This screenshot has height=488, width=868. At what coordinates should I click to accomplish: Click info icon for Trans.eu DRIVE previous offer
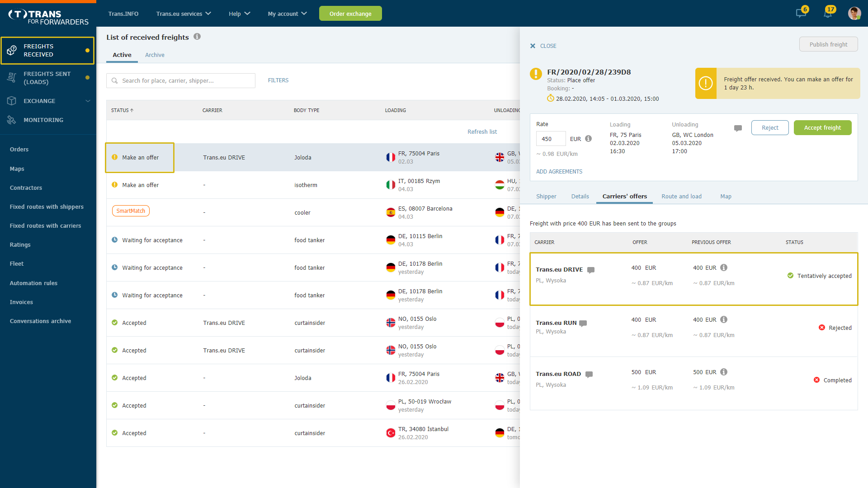[x=724, y=267]
